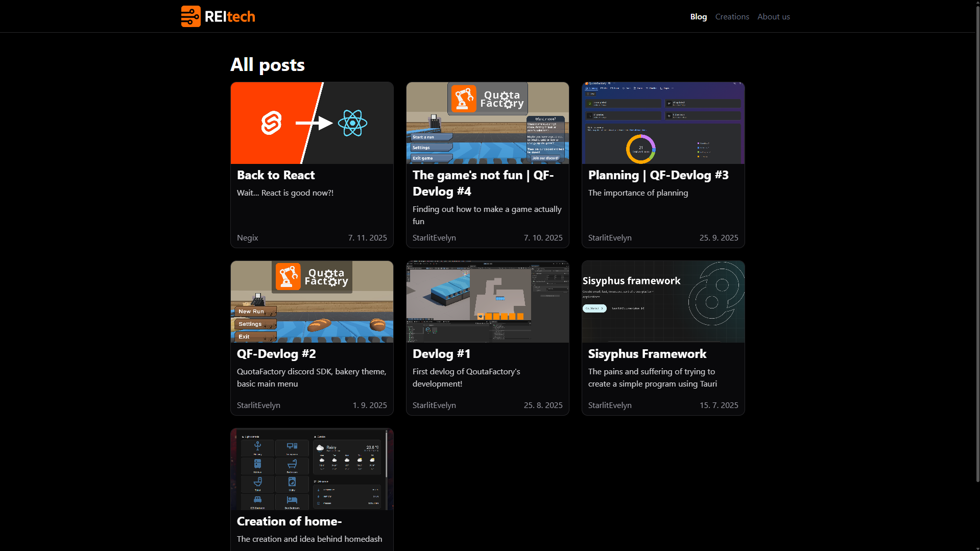The width and height of the screenshot is (980, 551).
Task: Open the Blog navigation tab
Action: (x=698, y=16)
